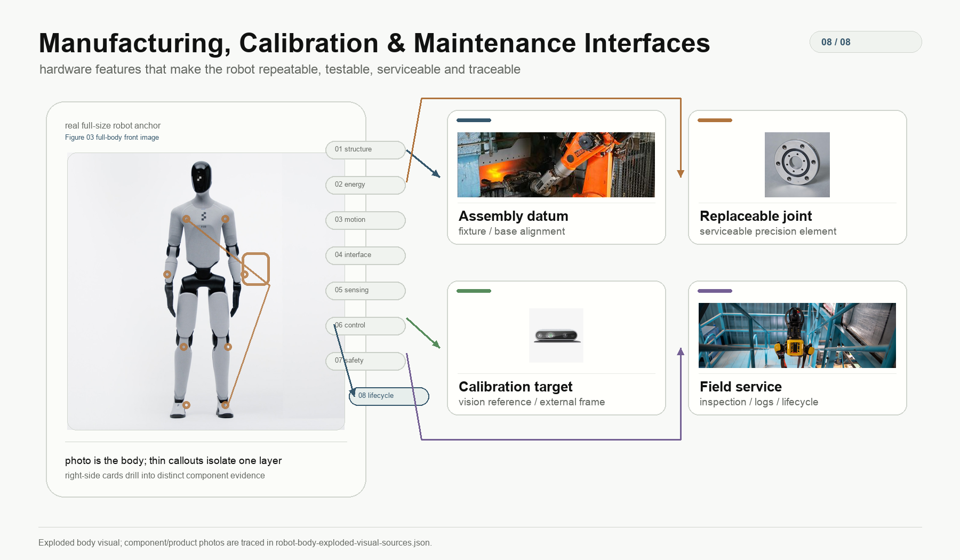Click the Replaceable joint card title

click(756, 216)
